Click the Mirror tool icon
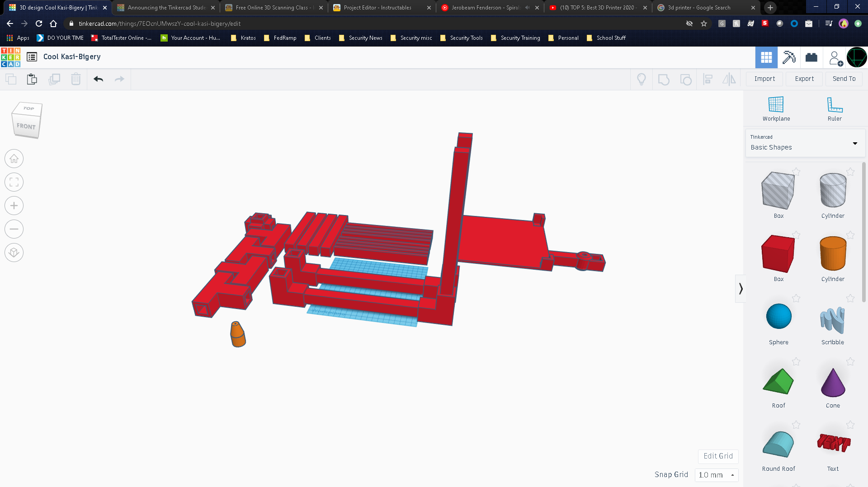868x487 pixels. click(x=729, y=80)
